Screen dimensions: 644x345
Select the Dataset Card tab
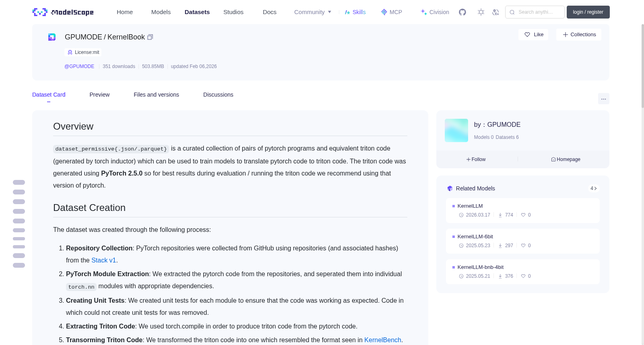click(x=49, y=95)
